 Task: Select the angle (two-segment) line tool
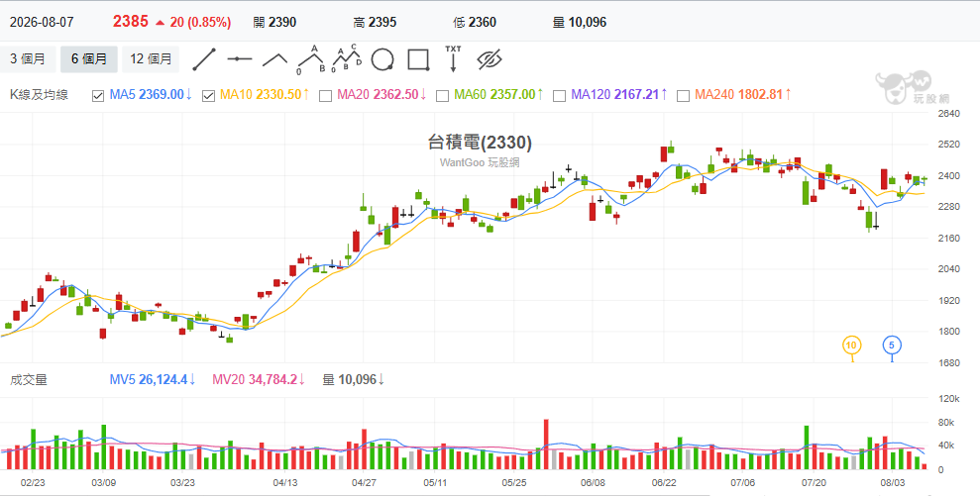275,59
